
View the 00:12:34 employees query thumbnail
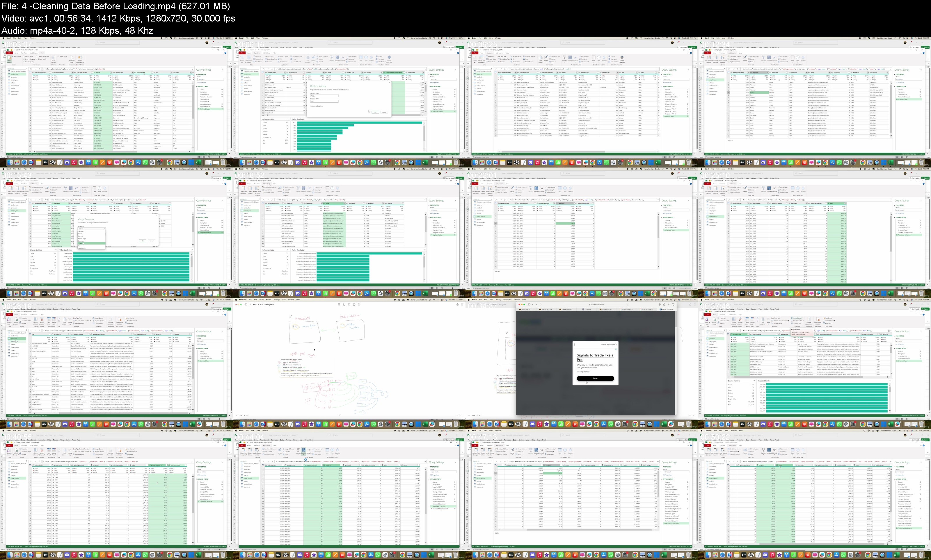[814, 102]
